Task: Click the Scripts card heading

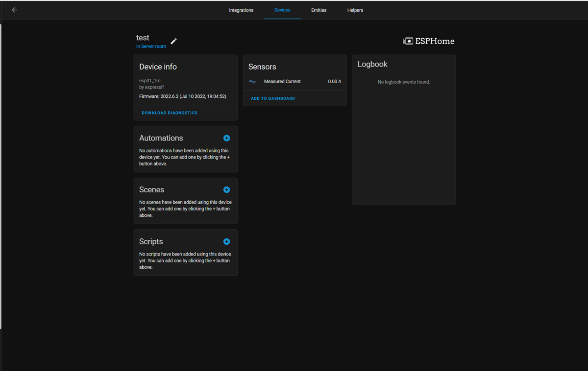Action: tap(151, 242)
